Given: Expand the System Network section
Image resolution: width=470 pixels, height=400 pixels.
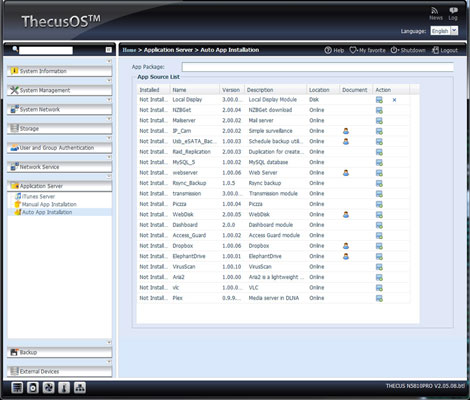Looking at the screenshot, I should point(60,109).
